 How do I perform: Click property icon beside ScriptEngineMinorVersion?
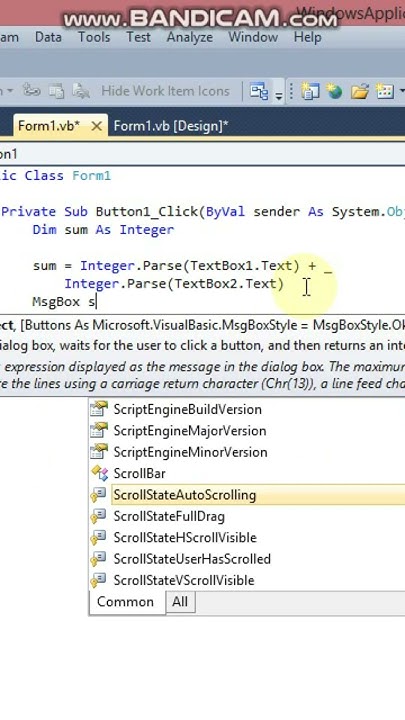(x=99, y=451)
